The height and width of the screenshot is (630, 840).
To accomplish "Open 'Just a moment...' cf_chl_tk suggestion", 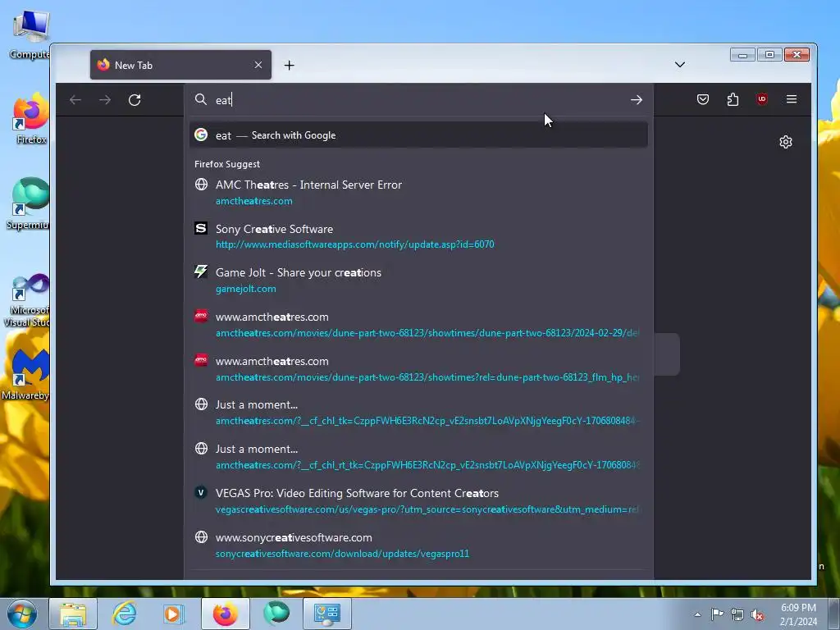I will click(x=418, y=413).
